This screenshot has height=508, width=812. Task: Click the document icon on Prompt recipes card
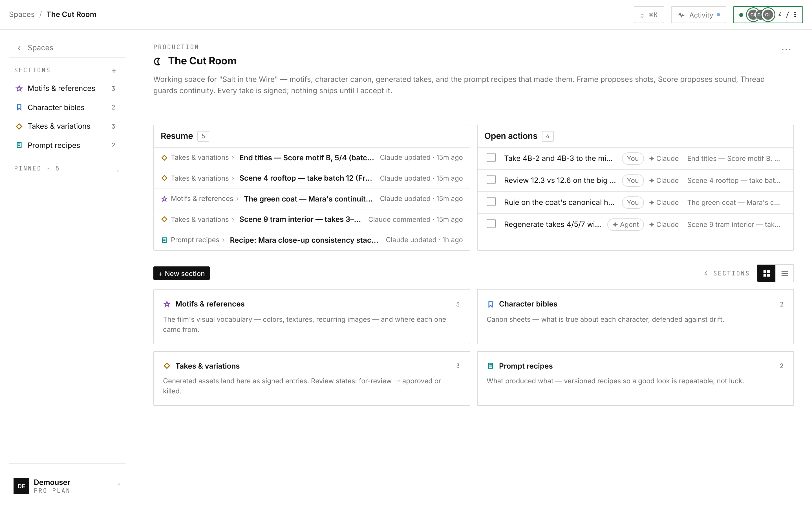tap(490, 366)
